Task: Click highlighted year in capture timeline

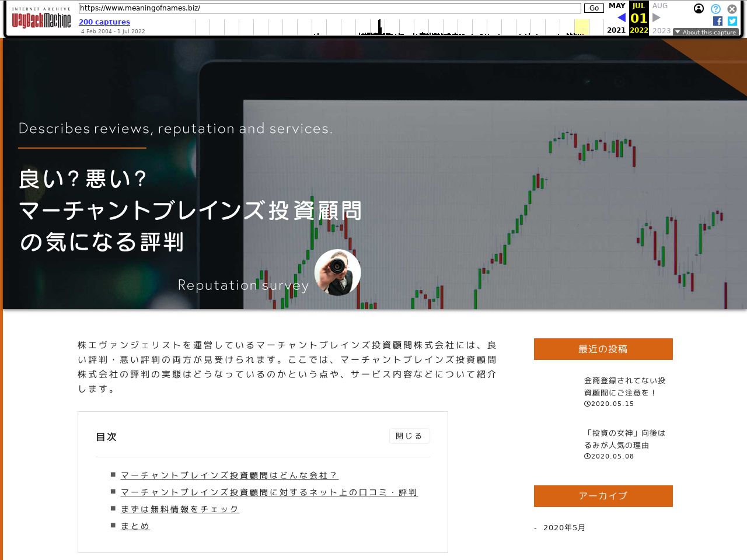Action: (581, 27)
